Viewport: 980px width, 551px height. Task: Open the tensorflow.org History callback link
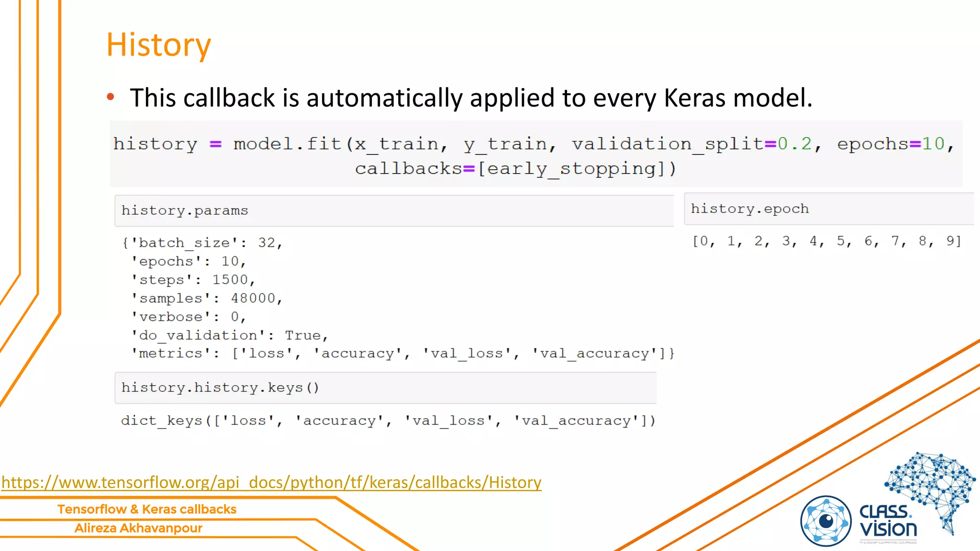(x=271, y=482)
